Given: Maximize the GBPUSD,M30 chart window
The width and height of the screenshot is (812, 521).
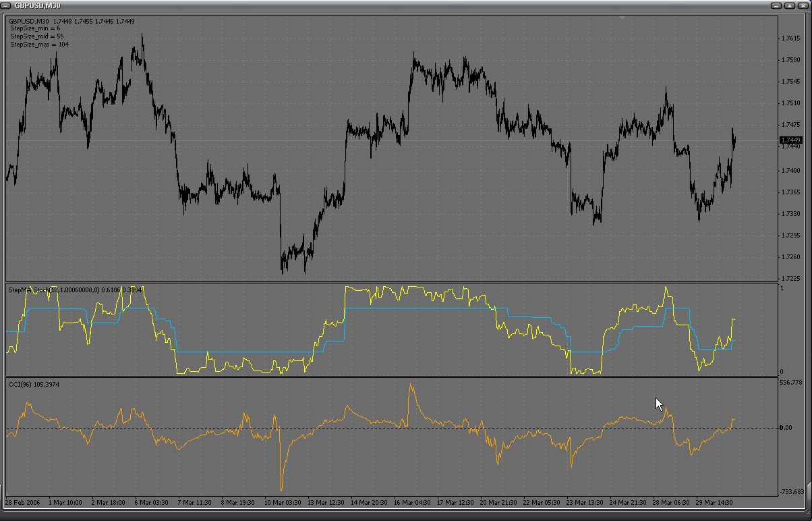Looking at the screenshot, I should (790, 5).
